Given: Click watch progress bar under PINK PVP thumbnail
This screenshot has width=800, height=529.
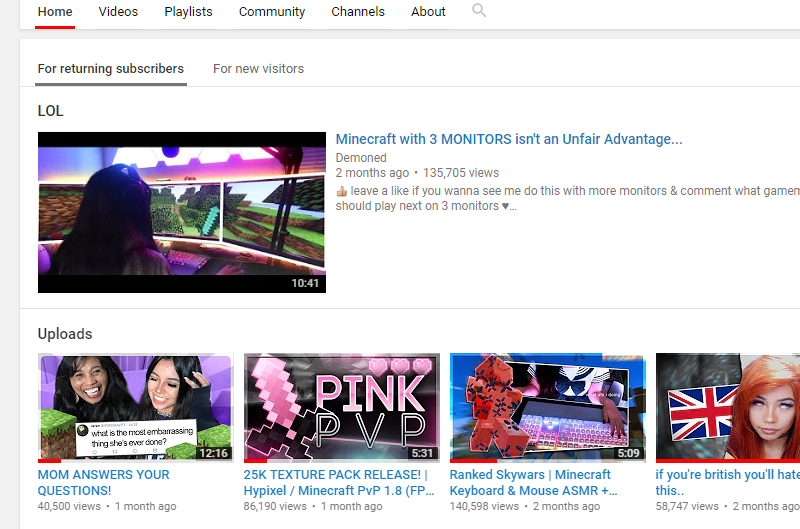Looking at the screenshot, I should click(342, 461).
